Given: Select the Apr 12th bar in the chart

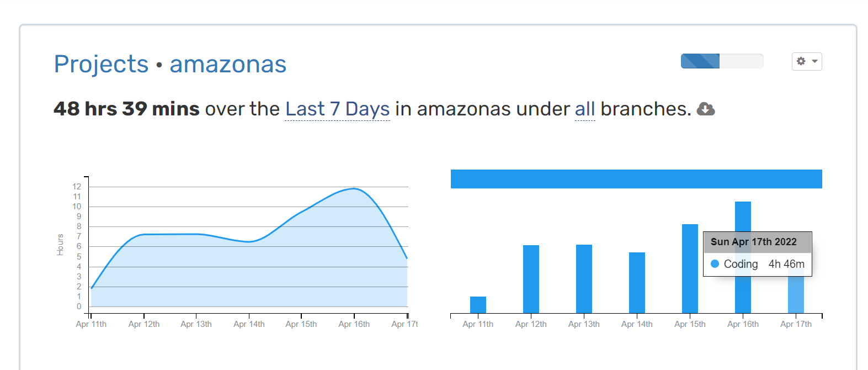Looking at the screenshot, I should coord(530,276).
